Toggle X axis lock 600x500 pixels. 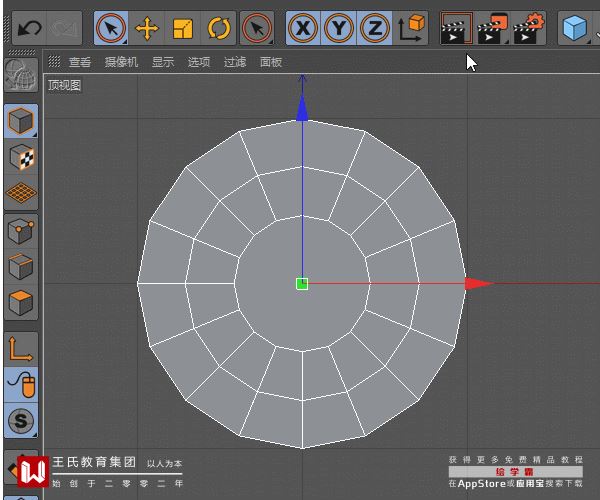click(303, 28)
